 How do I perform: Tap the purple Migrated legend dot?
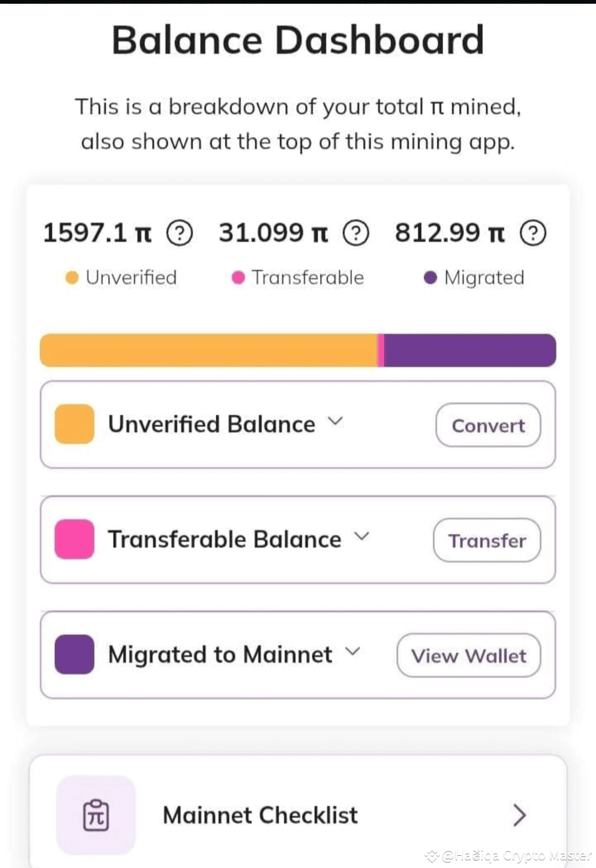click(430, 277)
